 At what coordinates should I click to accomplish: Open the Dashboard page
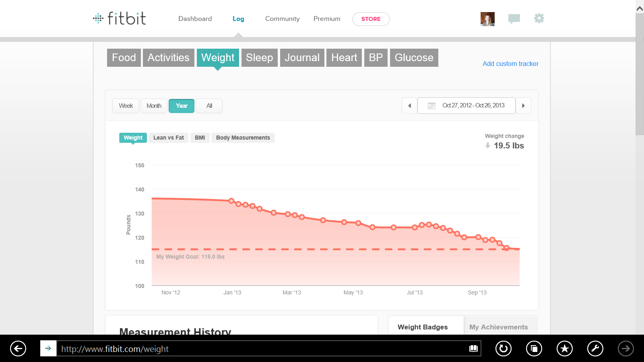click(x=195, y=19)
